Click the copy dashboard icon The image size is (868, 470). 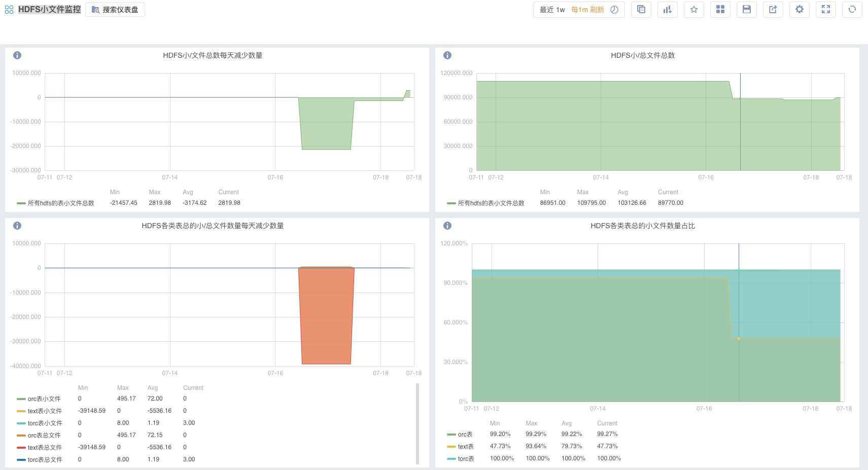pos(641,10)
